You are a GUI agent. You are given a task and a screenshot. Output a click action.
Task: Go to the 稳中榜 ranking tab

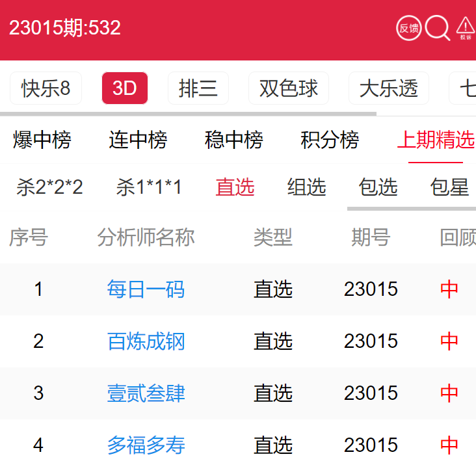(x=234, y=140)
